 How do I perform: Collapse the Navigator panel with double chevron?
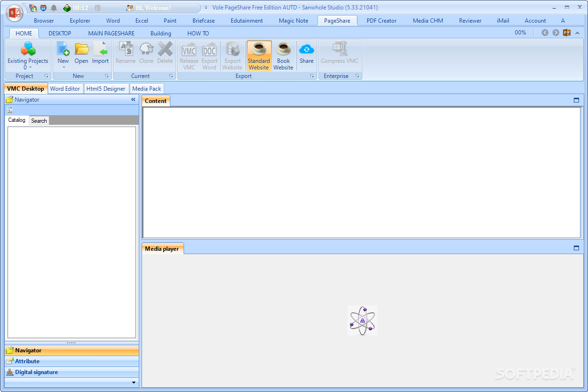tap(133, 100)
